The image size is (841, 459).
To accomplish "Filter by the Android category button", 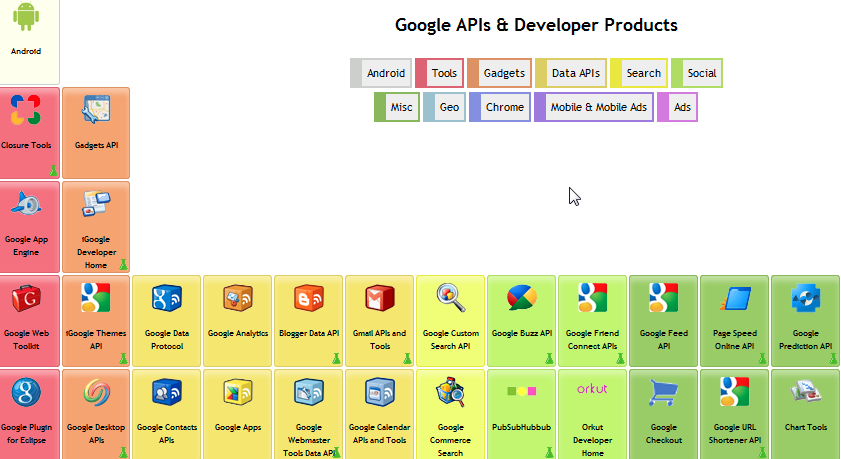I will point(381,73).
